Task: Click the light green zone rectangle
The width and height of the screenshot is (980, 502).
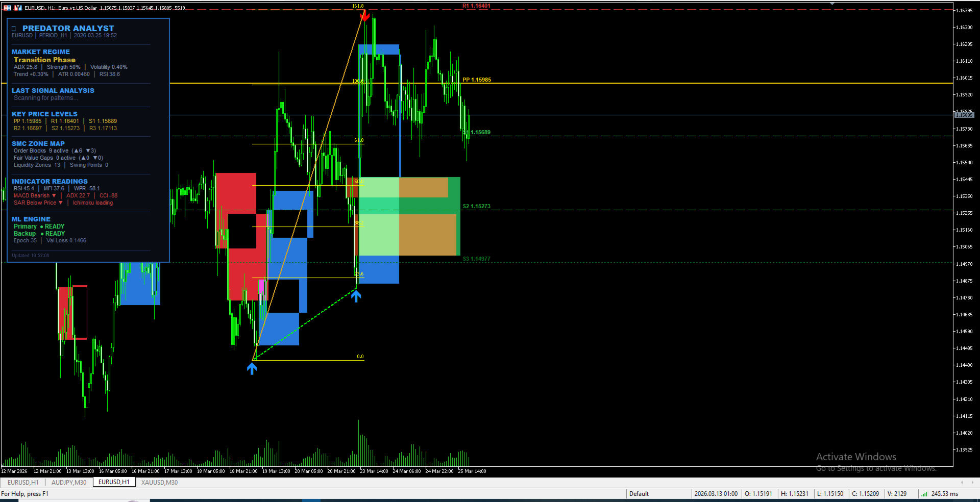Action: pyautogui.click(x=379, y=235)
